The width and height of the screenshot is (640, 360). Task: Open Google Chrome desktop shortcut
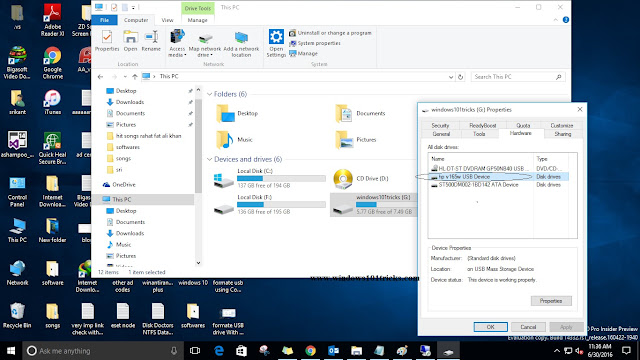pos(53,62)
